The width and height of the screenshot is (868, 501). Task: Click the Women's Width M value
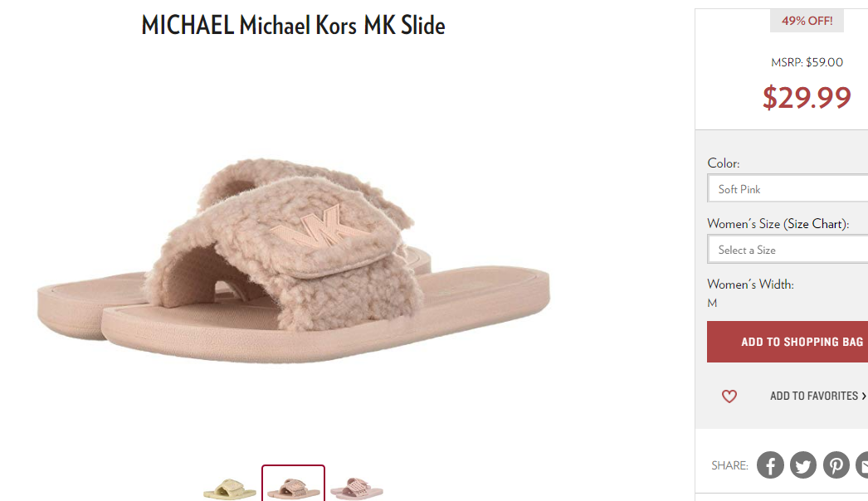coord(712,303)
